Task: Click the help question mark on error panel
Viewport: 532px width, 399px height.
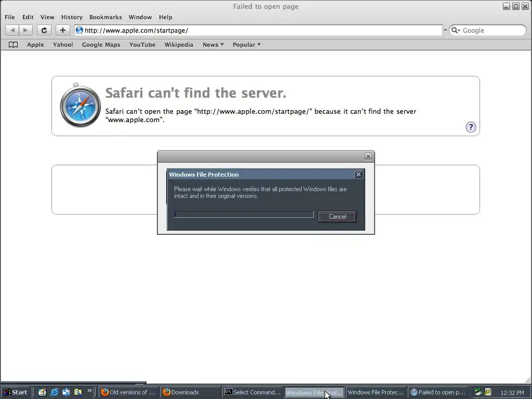Action: 471,127
